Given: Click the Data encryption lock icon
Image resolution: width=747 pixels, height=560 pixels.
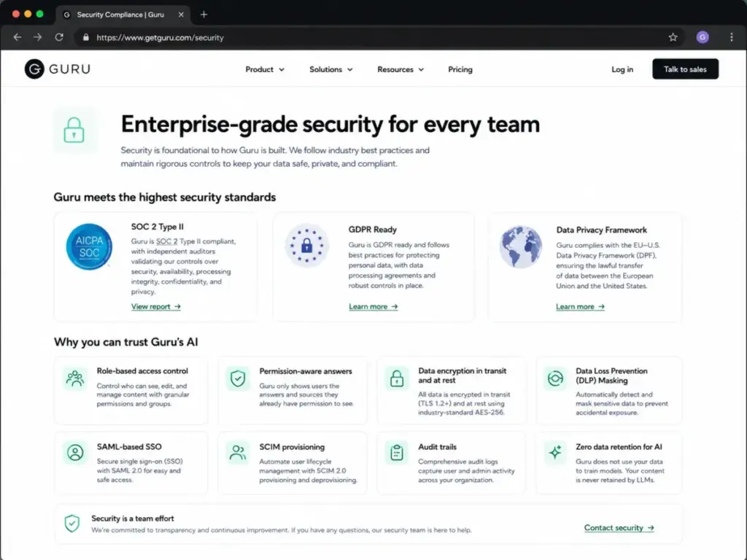Looking at the screenshot, I should [397, 378].
